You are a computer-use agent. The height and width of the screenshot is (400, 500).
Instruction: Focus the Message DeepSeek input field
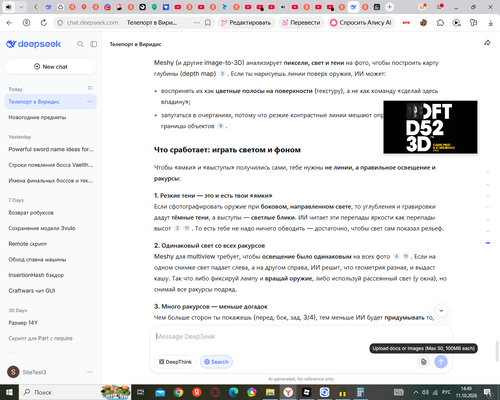tap(301, 337)
